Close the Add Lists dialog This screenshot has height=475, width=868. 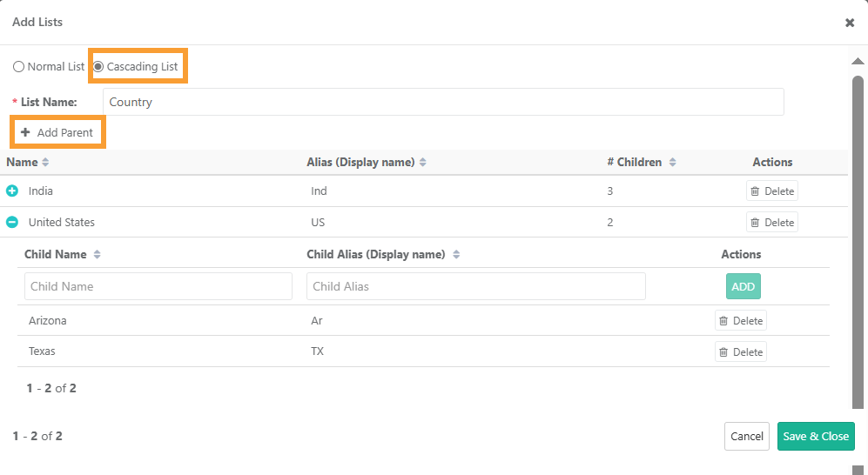click(x=850, y=23)
